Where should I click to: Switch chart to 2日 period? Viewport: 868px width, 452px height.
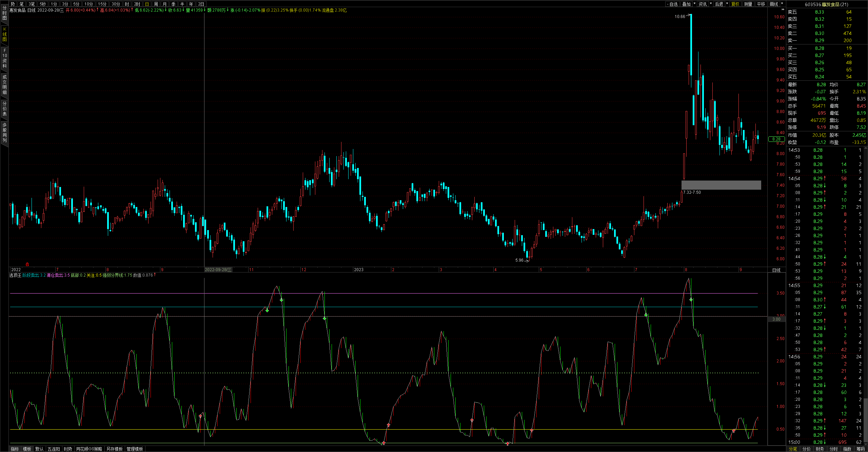[201, 4]
